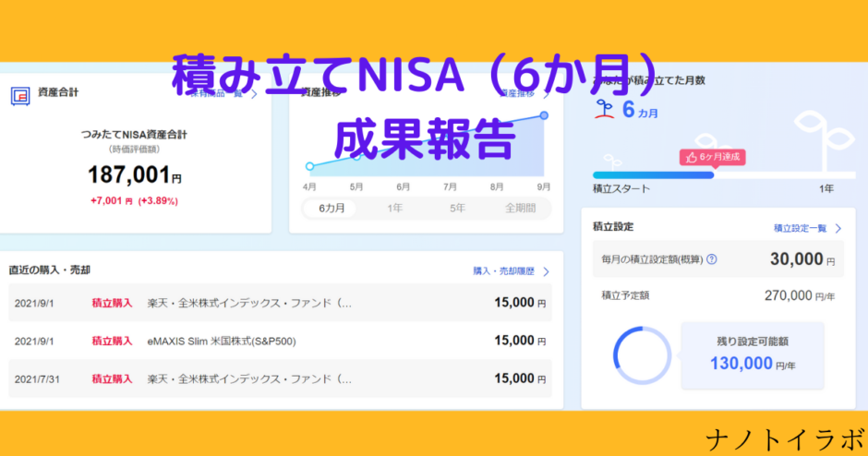Click chevron next to 購入・売却履歴
Screen dimensions: 868x456
coord(547,271)
